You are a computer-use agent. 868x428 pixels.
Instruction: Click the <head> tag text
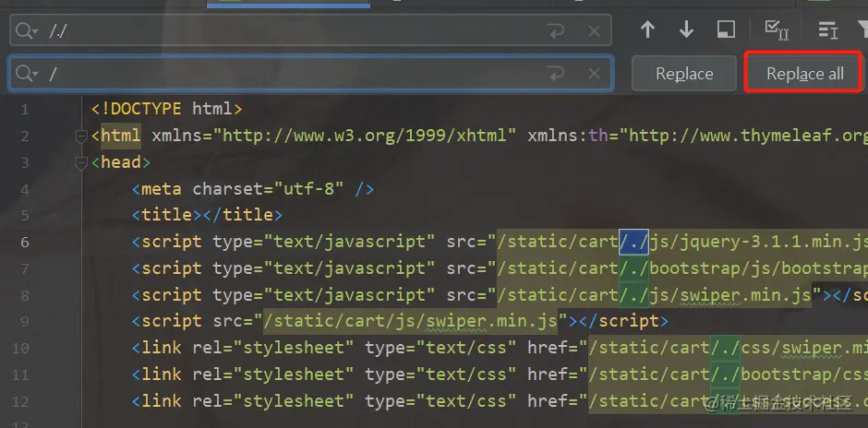121,162
